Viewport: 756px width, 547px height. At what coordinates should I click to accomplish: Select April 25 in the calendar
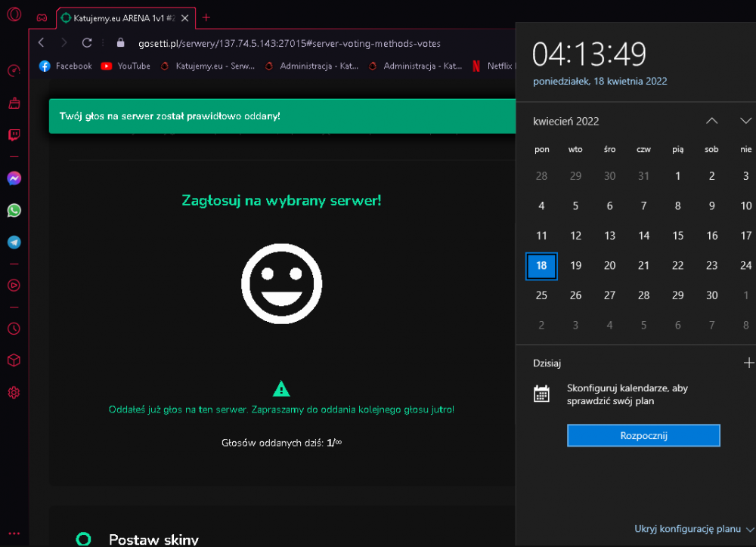coord(541,295)
